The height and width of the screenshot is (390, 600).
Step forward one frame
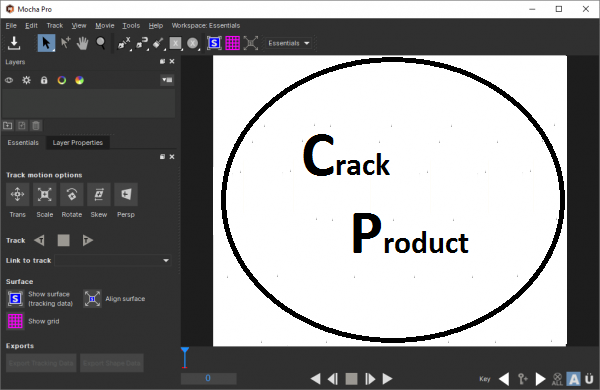coord(370,379)
